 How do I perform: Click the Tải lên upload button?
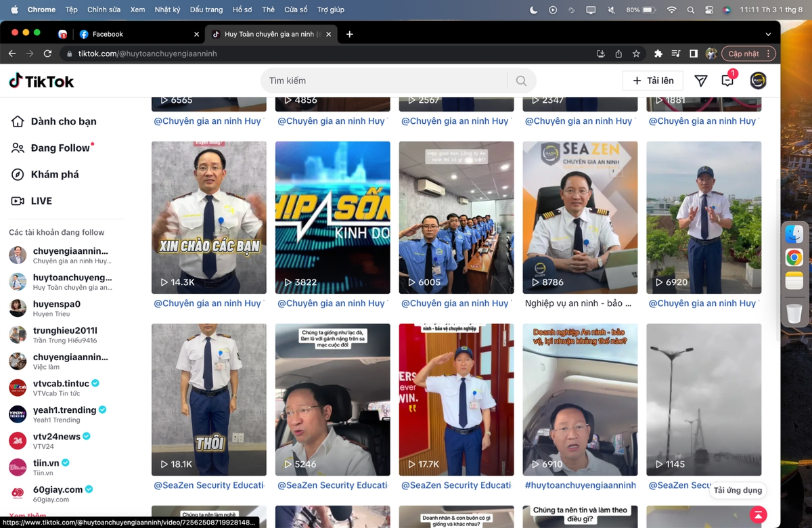coord(653,81)
